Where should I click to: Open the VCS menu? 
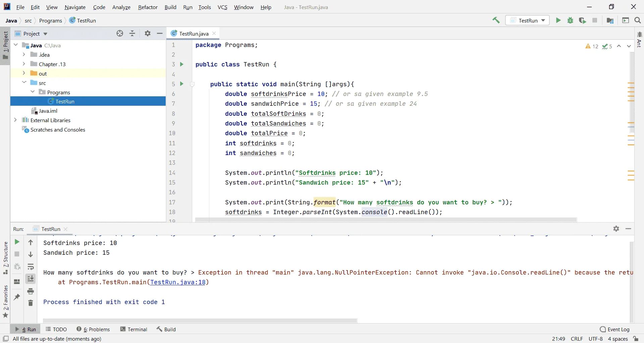[x=222, y=7]
